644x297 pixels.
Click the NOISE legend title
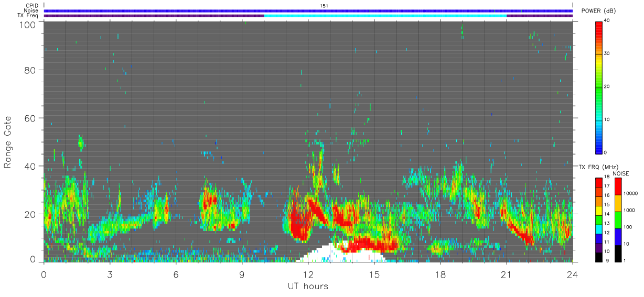click(x=620, y=173)
